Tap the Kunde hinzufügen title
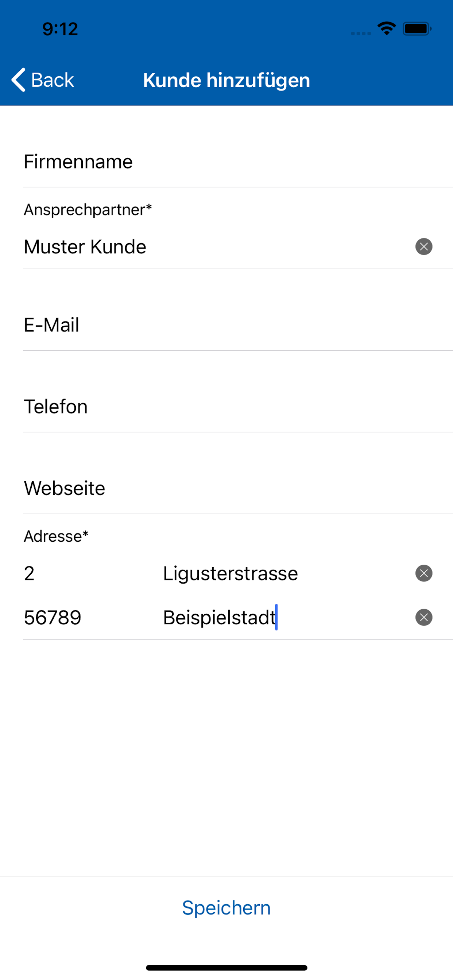This screenshot has height=980, width=453. [226, 80]
